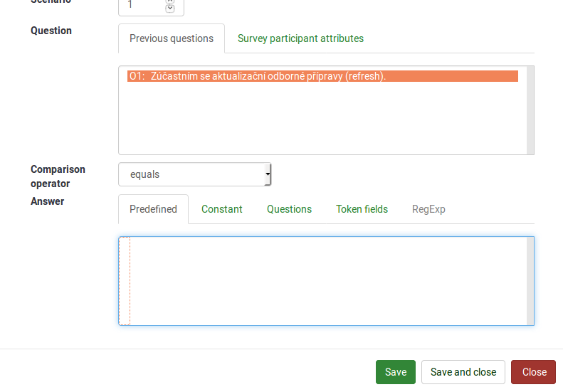Click the Scenario increment arrow
This screenshot has width=563, height=392.
point(169,1)
